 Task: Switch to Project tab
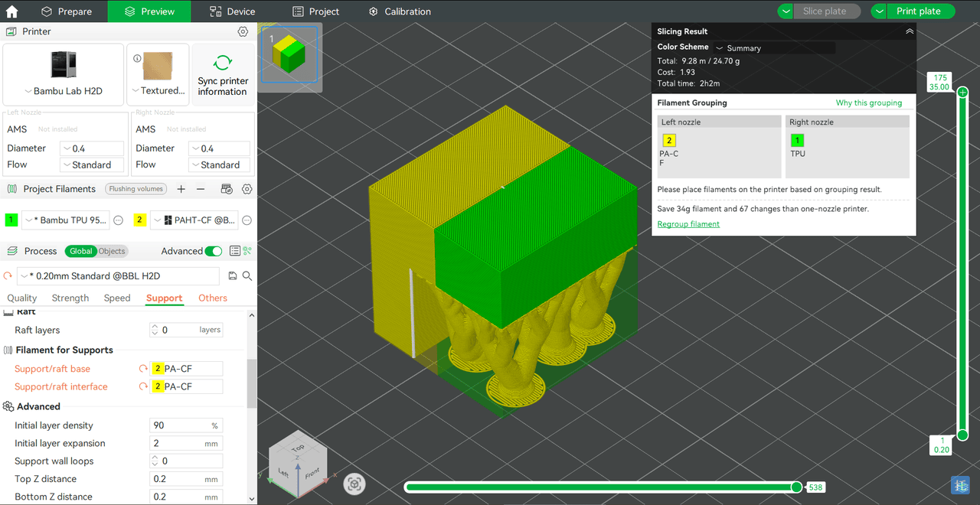[316, 11]
